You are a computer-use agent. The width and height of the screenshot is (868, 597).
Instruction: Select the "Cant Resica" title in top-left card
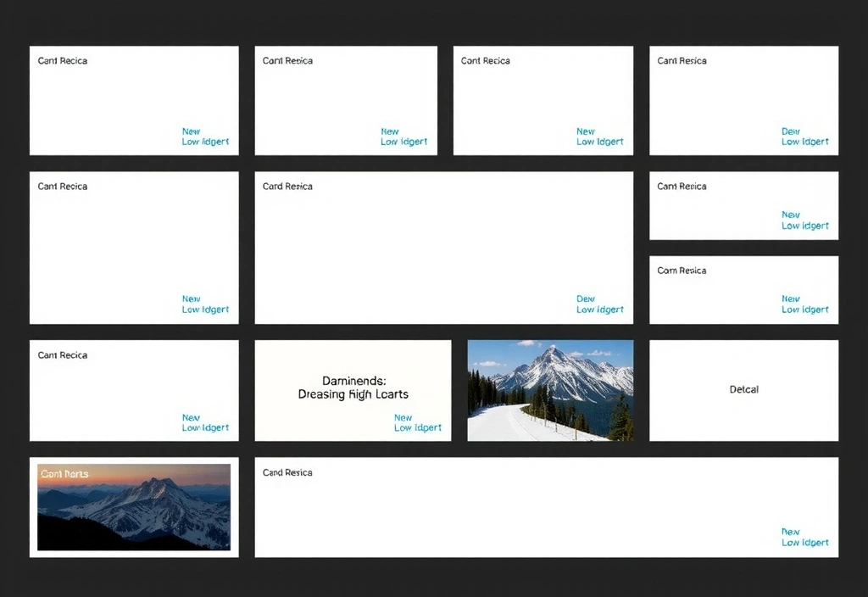click(63, 61)
